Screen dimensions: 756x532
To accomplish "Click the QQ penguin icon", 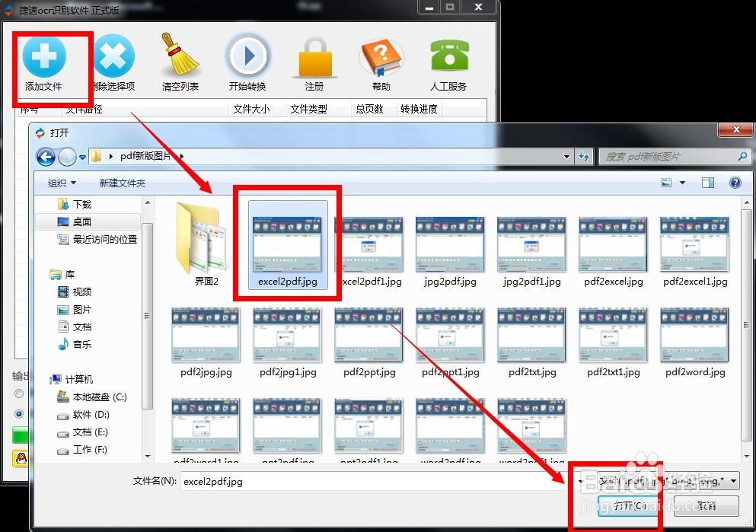I will pyautogui.click(x=20, y=458).
